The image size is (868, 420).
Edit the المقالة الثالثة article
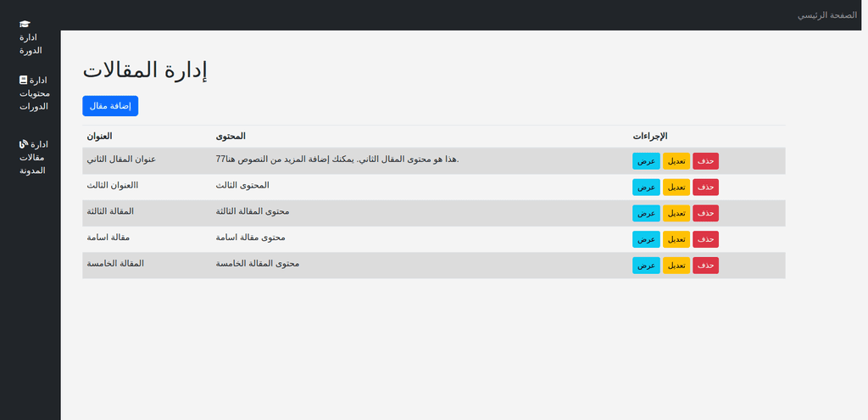[x=676, y=213]
